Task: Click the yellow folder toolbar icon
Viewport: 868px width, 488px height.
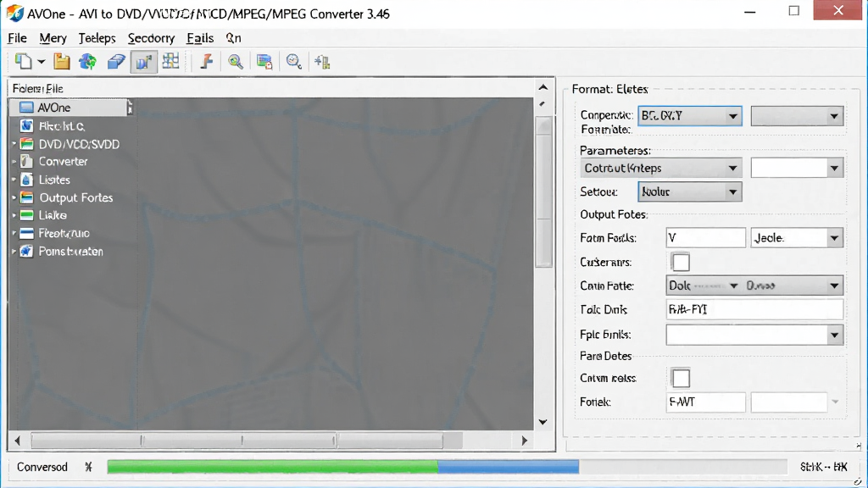Action: point(61,61)
